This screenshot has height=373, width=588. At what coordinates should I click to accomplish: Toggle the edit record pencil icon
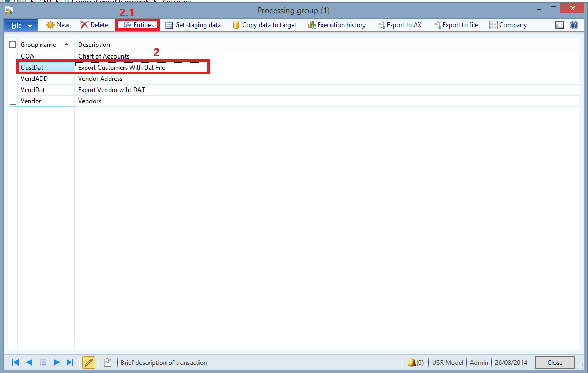89,362
